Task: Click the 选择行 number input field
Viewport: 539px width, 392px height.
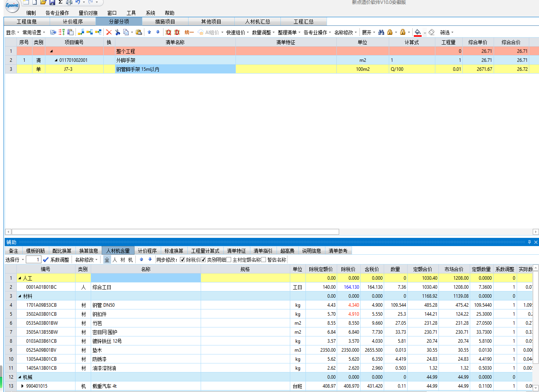Action: [33, 260]
